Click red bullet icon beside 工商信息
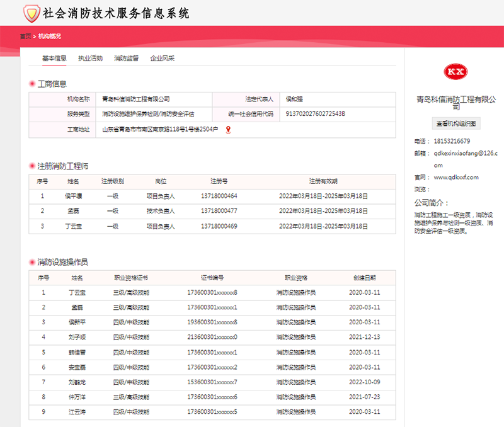Screen dimensions: 504x427 tap(32, 84)
